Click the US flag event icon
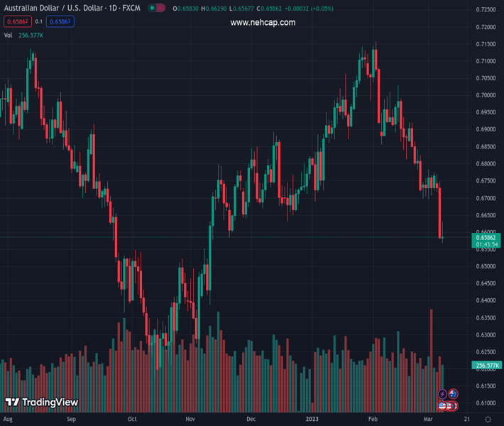Image resolution: width=504 pixels, height=426 pixels. click(x=442, y=406)
